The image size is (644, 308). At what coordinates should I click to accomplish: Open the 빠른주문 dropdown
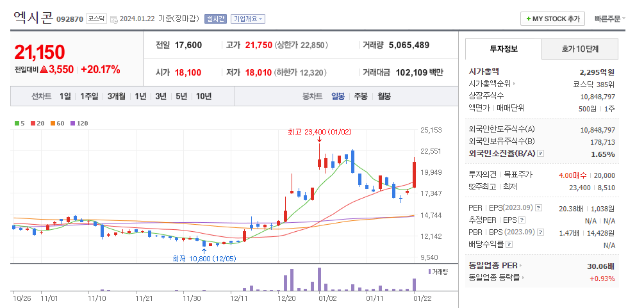[x=610, y=19]
